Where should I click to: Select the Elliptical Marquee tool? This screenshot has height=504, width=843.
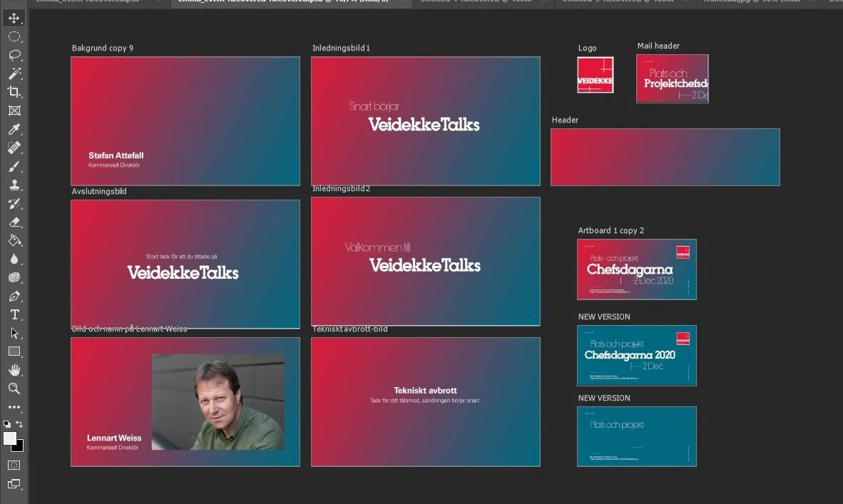14,36
